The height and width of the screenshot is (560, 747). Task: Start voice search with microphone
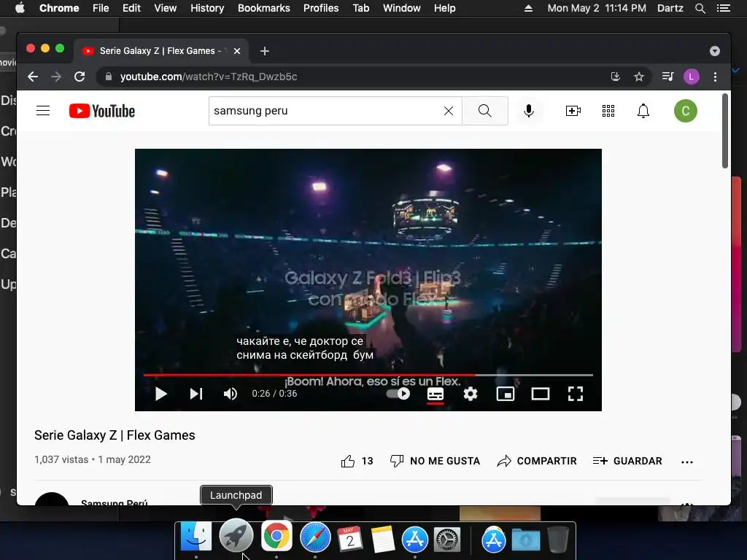528,111
